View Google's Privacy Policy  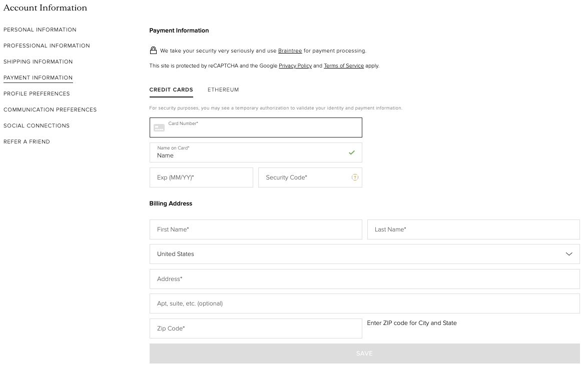(x=295, y=65)
